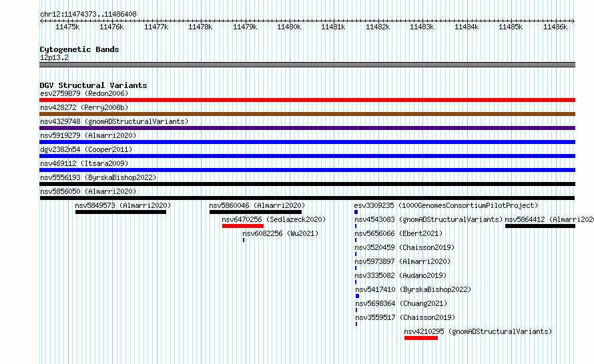Click the 11480k ruler tick label
The width and height of the screenshot is (594, 364).
point(289,27)
